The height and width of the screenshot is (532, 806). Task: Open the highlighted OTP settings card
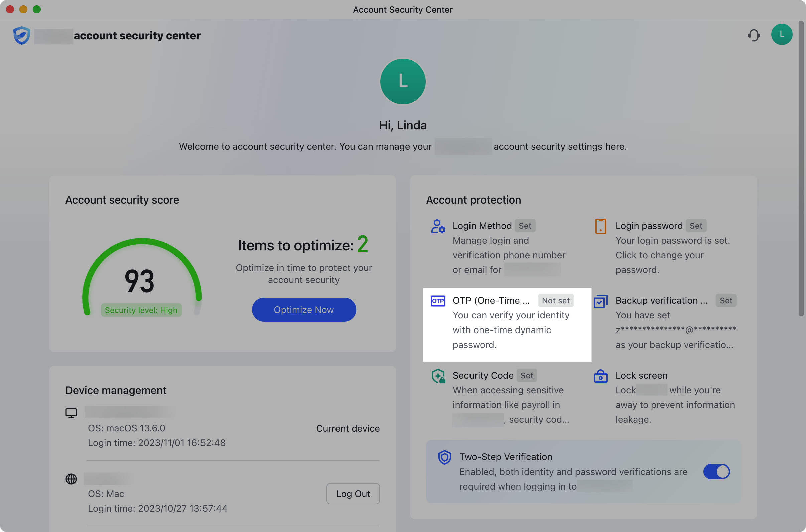pos(507,324)
